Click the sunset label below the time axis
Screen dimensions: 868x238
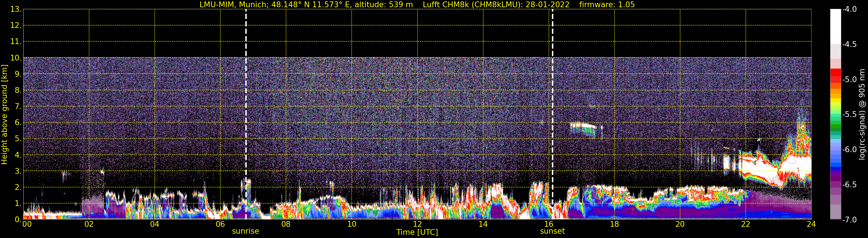click(x=552, y=231)
